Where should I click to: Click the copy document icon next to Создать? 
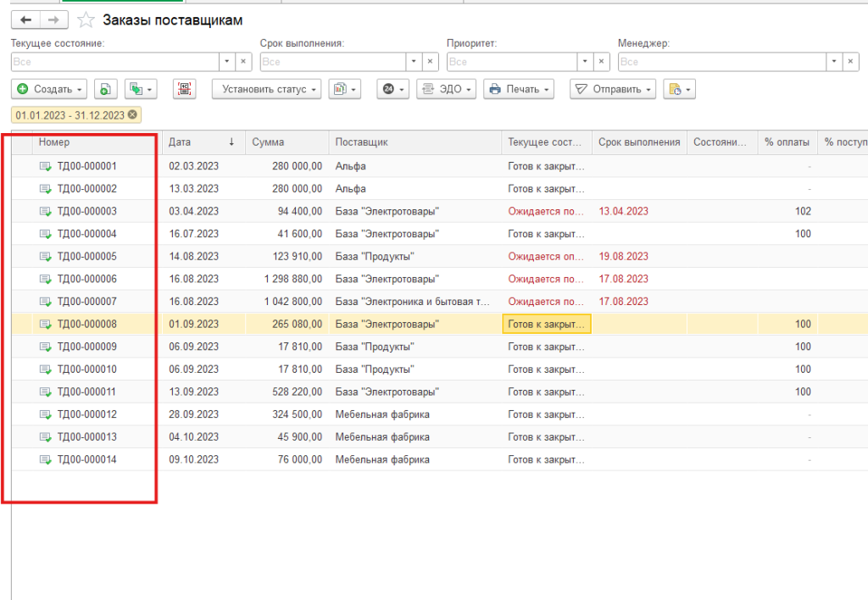(106, 89)
